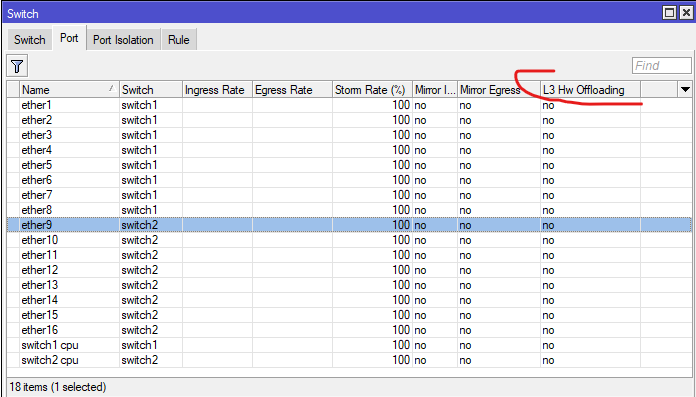Choose the ether12 port row
Image resolution: width=696 pixels, height=397 pixels.
[x=349, y=270]
